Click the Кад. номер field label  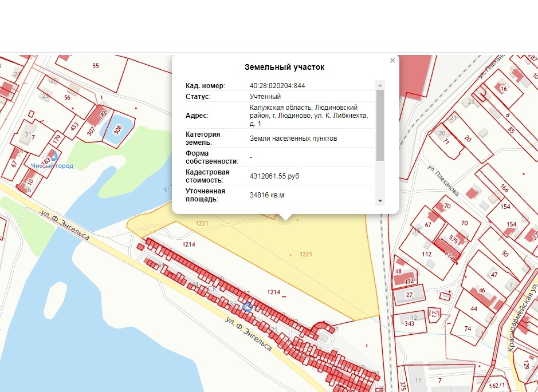[x=206, y=86]
